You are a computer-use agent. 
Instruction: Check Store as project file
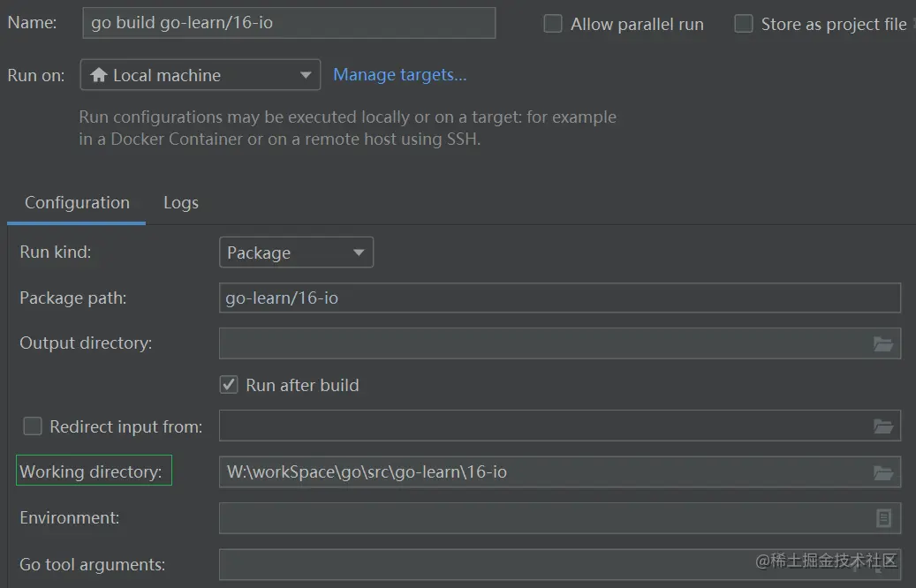point(744,24)
